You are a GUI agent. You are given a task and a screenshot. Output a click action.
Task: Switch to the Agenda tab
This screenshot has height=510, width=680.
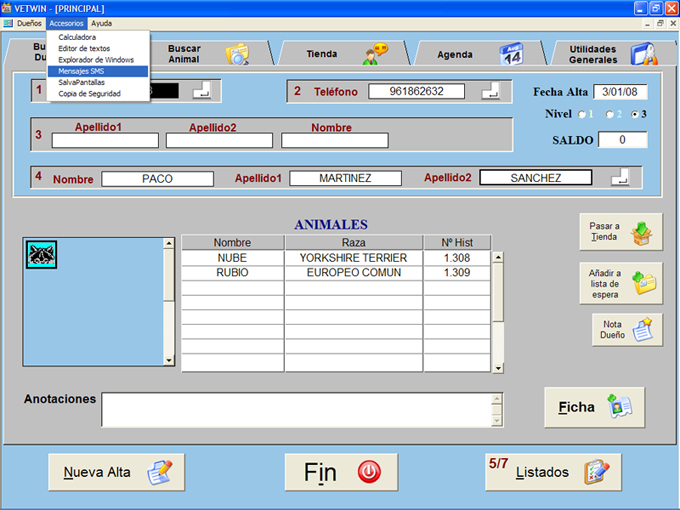(x=481, y=54)
